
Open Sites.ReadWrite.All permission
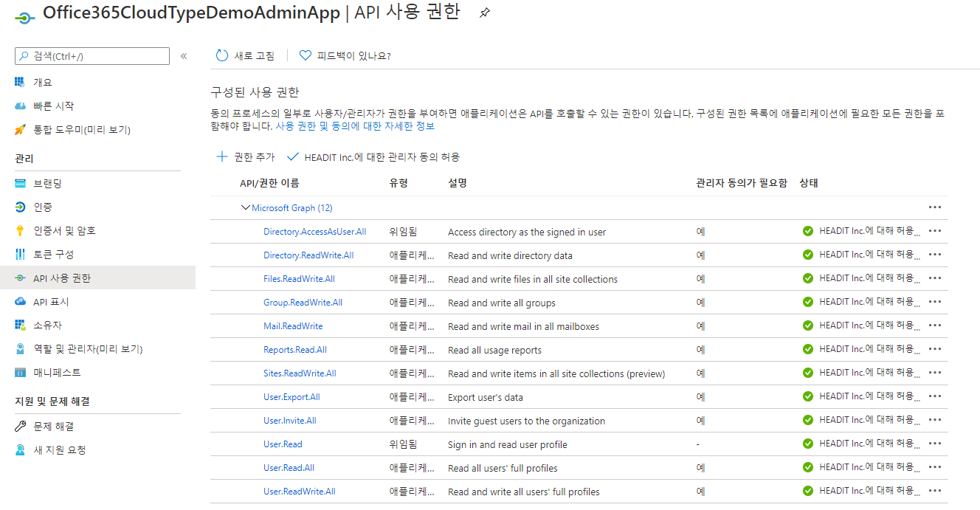(x=300, y=373)
